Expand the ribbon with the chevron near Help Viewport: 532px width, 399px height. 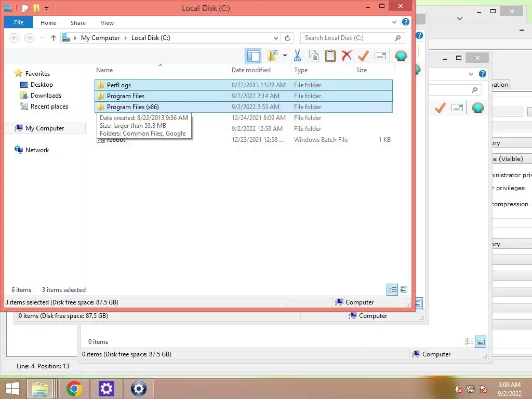pos(394,22)
